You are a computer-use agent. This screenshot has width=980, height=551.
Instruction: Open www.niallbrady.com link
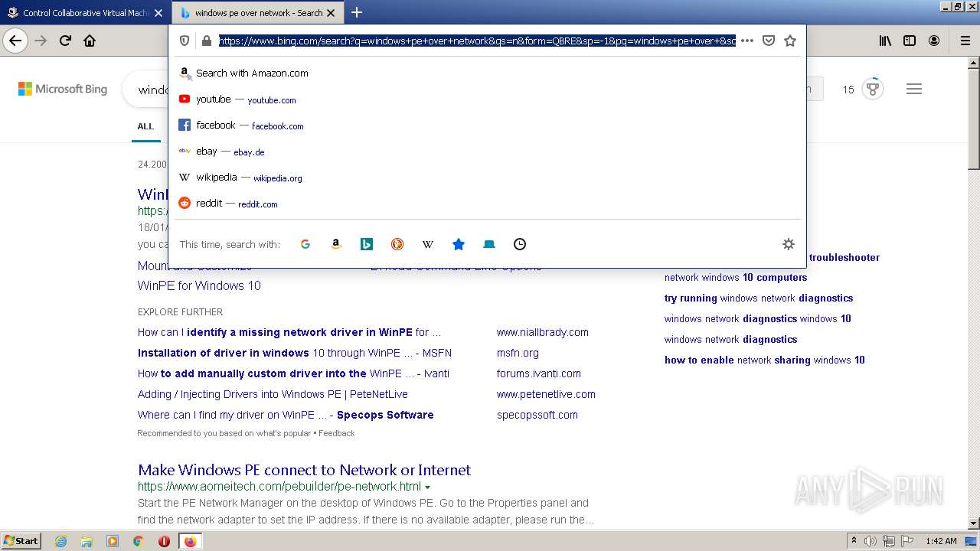click(x=543, y=332)
